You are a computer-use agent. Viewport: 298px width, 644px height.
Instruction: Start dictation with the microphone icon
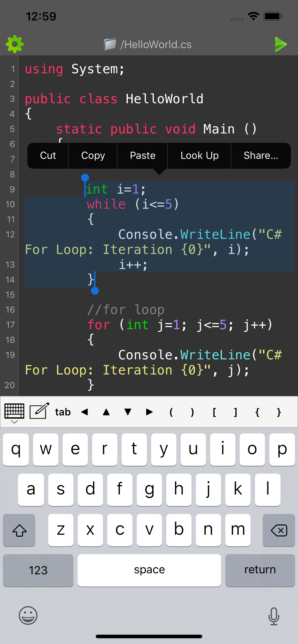(x=274, y=616)
